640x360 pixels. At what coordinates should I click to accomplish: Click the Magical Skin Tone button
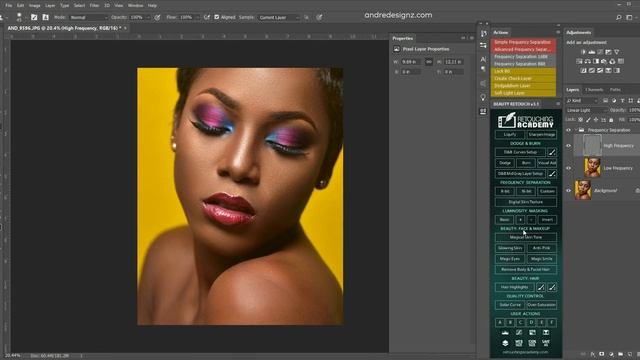[x=526, y=237]
